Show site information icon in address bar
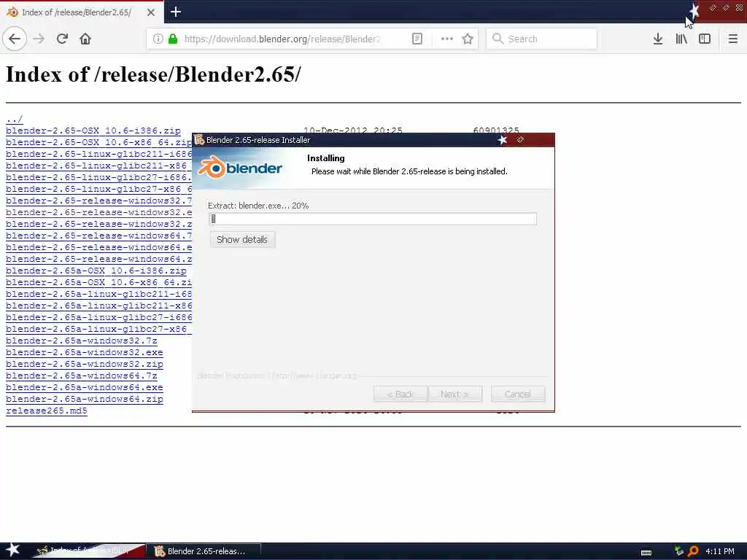 click(x=158, y=39)
